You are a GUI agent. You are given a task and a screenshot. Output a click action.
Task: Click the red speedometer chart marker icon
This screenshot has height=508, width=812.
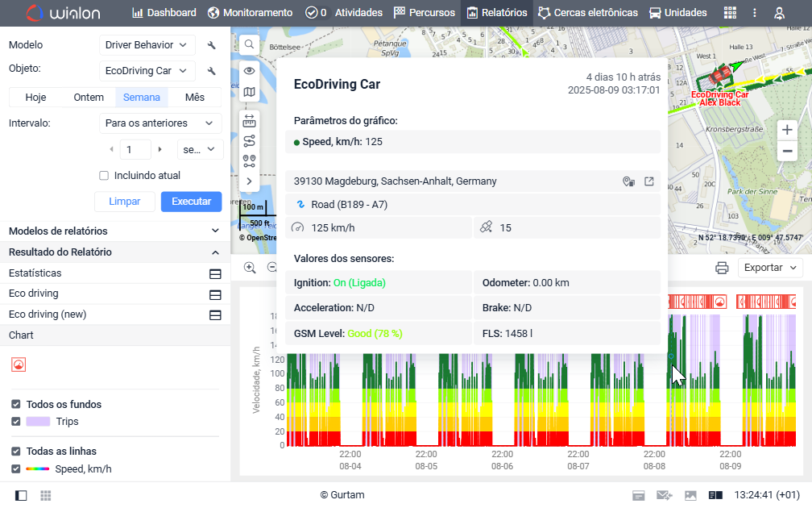[19, 365]
